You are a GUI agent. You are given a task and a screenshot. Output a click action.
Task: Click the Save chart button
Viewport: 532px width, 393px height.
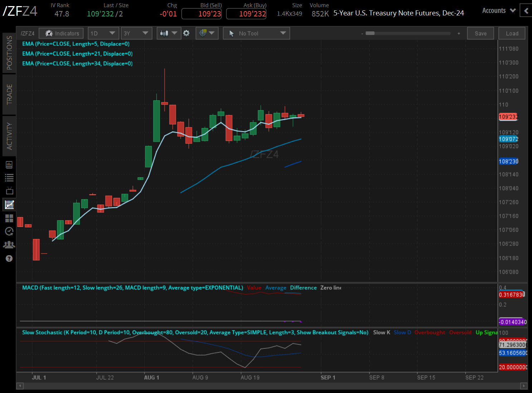[480, 33]
